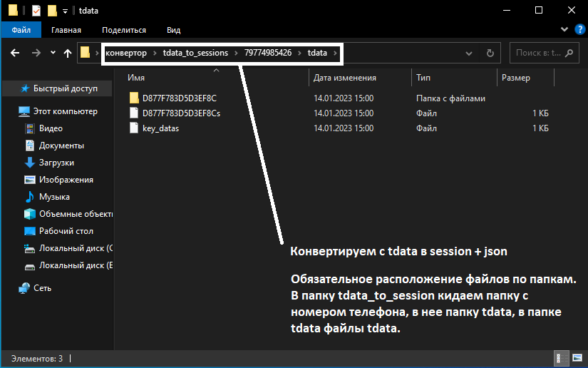Screen dimensions: 588x368
Task: Select the D877F783D5D3EF8C folder
Action: pyautogui.click(x=179, y=98)
